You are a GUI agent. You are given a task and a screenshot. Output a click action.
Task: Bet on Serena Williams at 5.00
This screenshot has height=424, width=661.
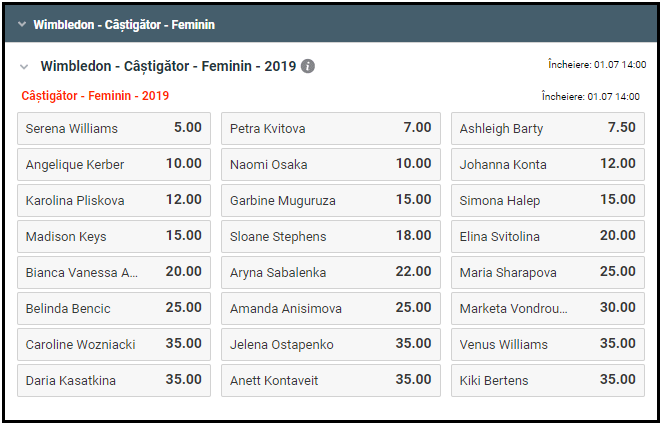tap(114, 128)
